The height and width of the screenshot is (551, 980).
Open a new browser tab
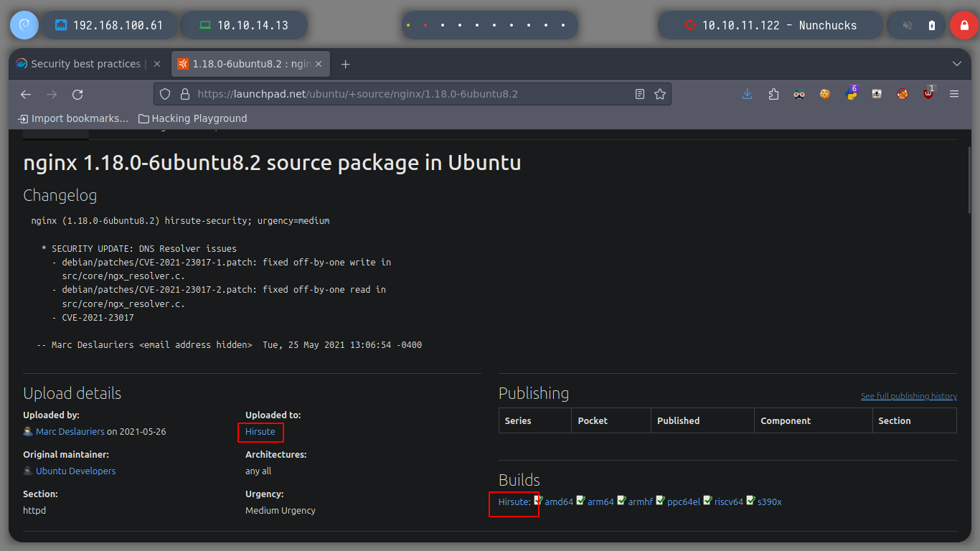coord(345,64)
